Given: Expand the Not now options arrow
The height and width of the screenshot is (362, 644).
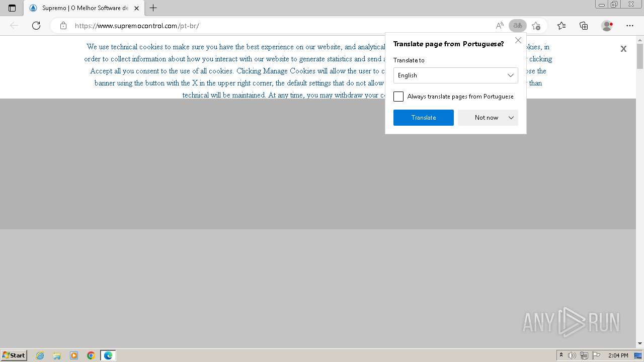Looking at the screenshot, I should (x=511, y=118).
